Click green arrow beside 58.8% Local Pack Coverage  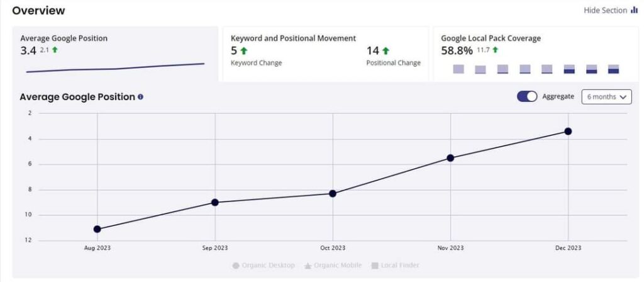click(496, 50)
